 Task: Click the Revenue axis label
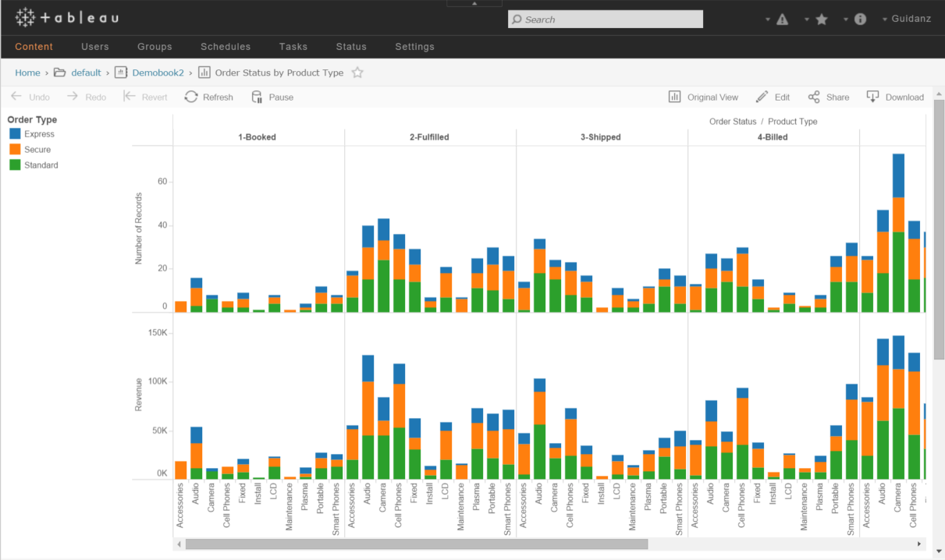[x=139, y=395]
